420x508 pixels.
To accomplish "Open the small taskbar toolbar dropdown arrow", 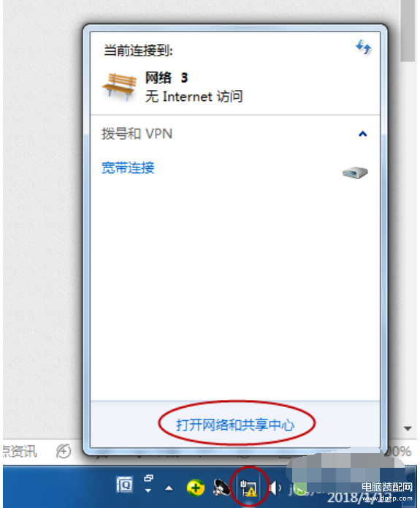I will (148, 490).
